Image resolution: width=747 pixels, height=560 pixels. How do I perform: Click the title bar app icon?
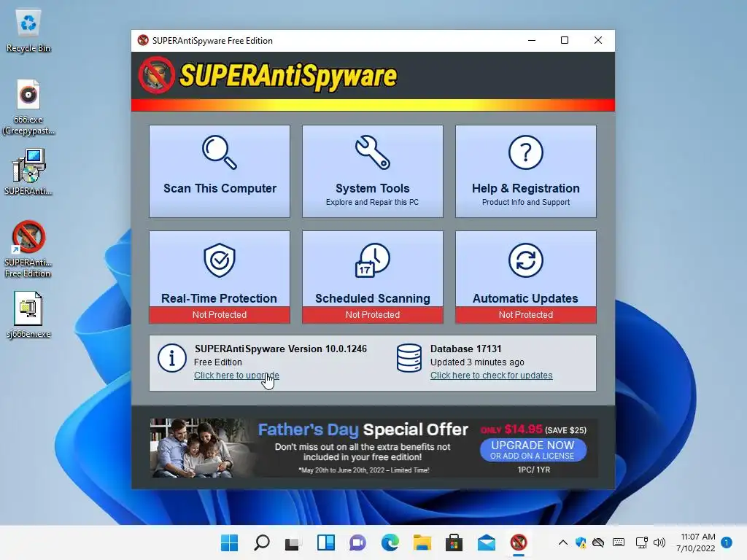(x=143, y=41)
